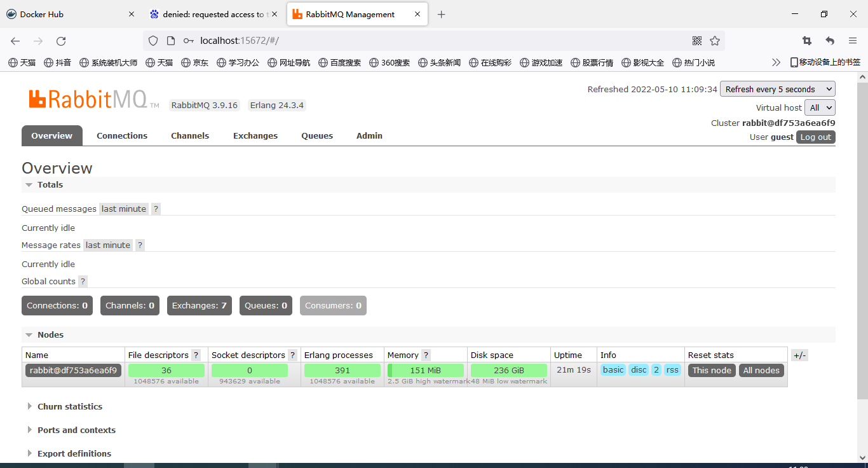The height and width of the screenshot is (468, 868).
Task: Open the 学习办公 bookmark
Action: [238, 62]
